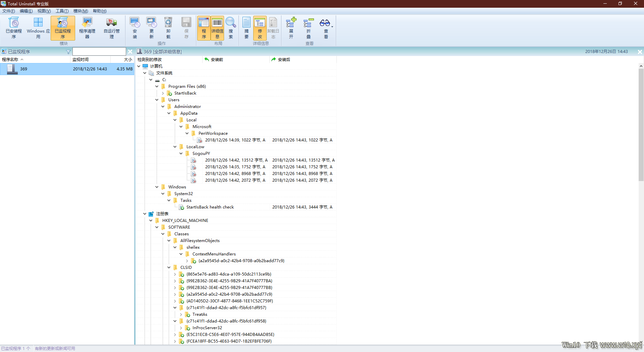Click the 安装 operation icon
Image resolution: width=644 pixels, height=352 pixels.
[x=135, y=28]
